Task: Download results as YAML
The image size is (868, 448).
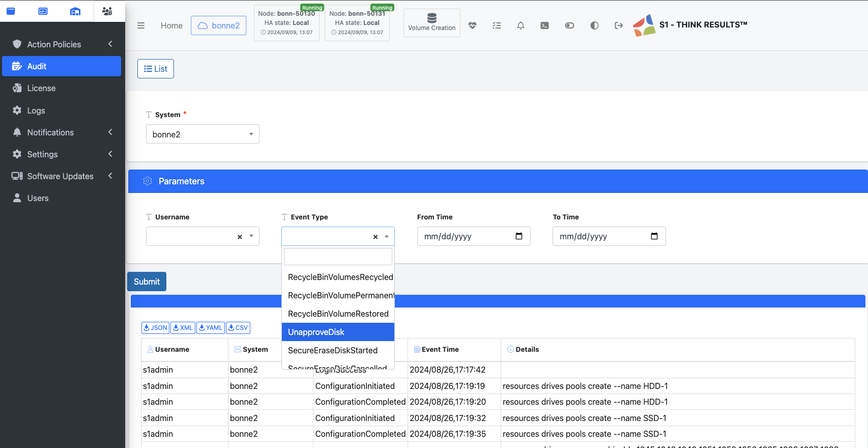Action: point(211,328)
